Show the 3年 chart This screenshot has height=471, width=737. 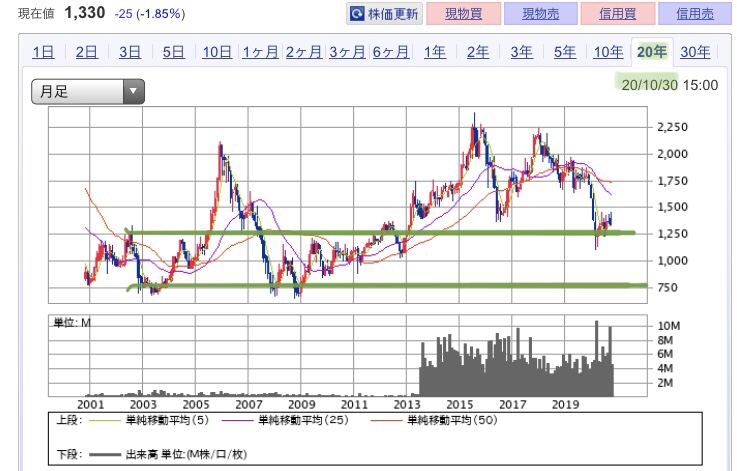[x=522, y=52]
